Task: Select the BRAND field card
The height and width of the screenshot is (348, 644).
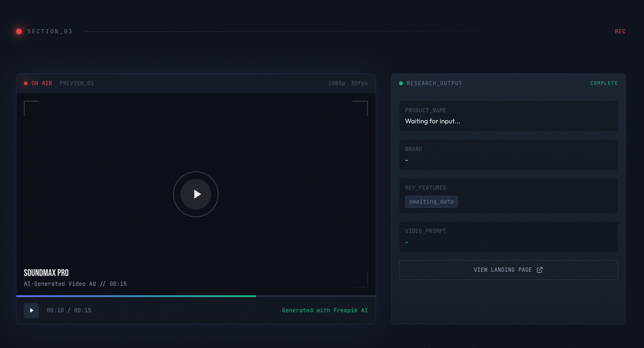Action: pos(508,155)
